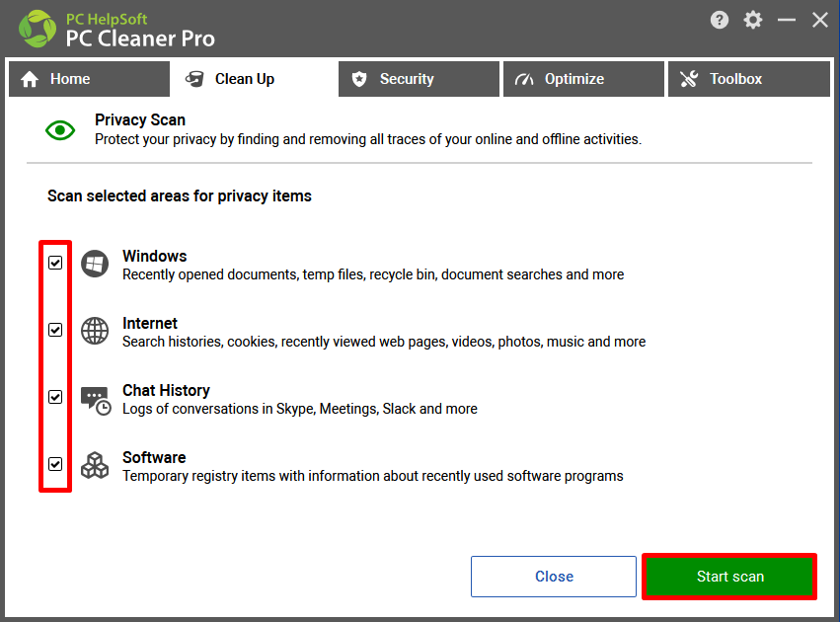840x622 pixels.
Task: Click 'Search histories, cookies' description
Action: (x=384, y=342)
